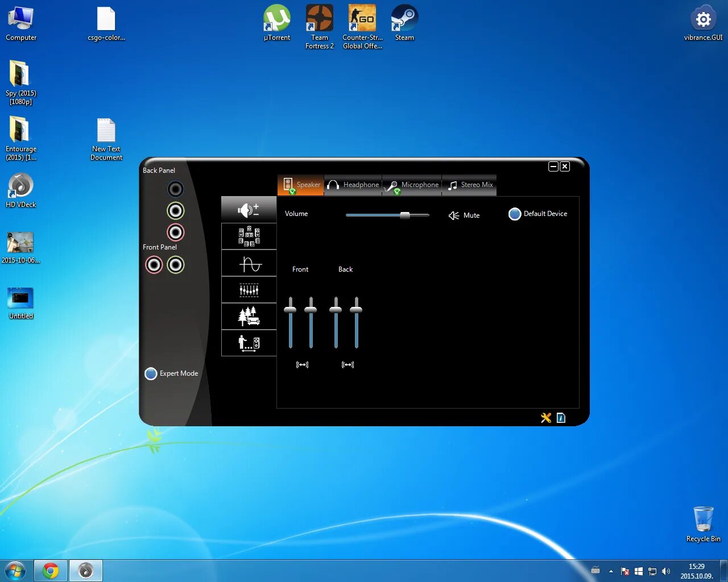The width and height of the screenshot is (728, 582).
Task: Click the pink Front Panel jack
Action: tap(154, 265)
